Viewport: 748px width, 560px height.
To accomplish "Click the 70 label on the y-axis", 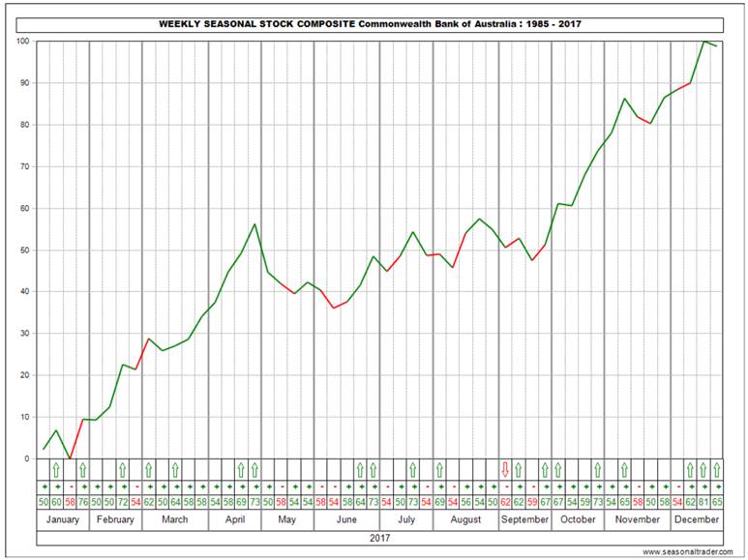I will pos(25,166).
